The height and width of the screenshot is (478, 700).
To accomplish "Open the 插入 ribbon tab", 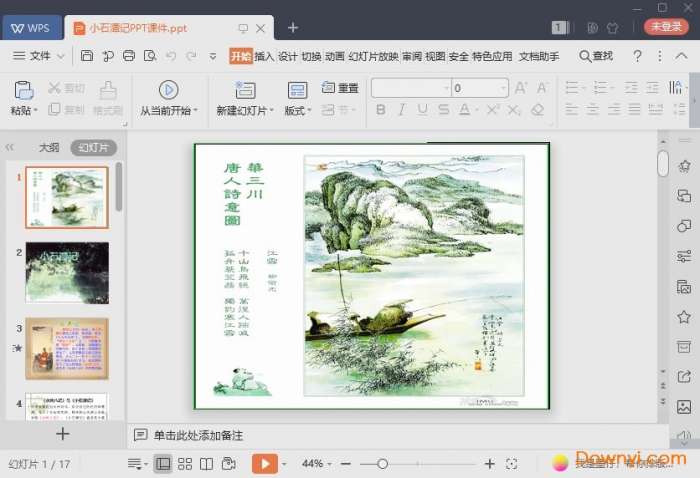I will coord(264,56).
